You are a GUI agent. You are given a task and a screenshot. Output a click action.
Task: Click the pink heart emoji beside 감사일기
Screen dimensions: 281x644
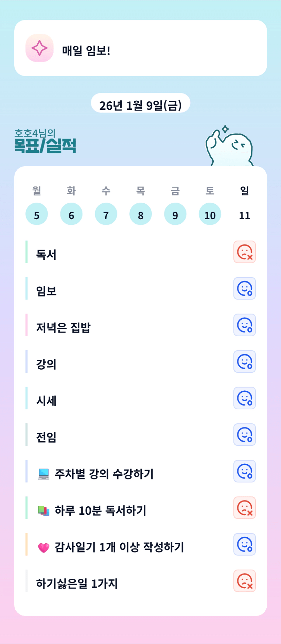tap(43, 547)
